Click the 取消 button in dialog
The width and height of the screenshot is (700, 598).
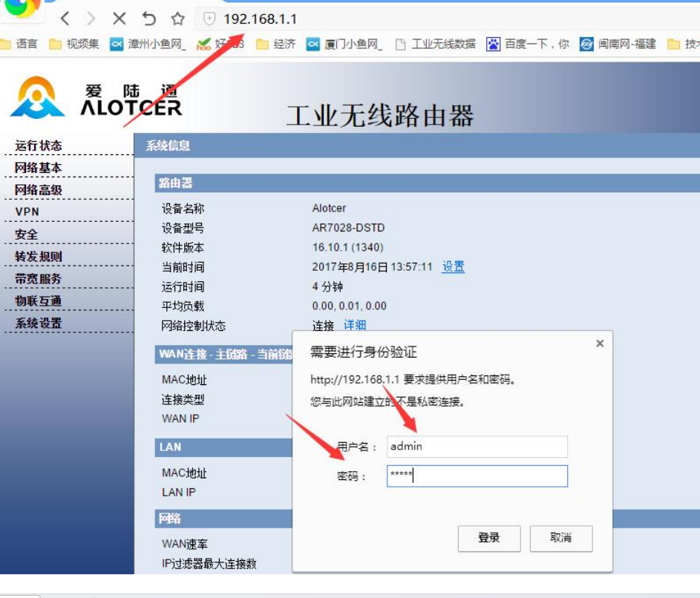click(x=560, y=538)
